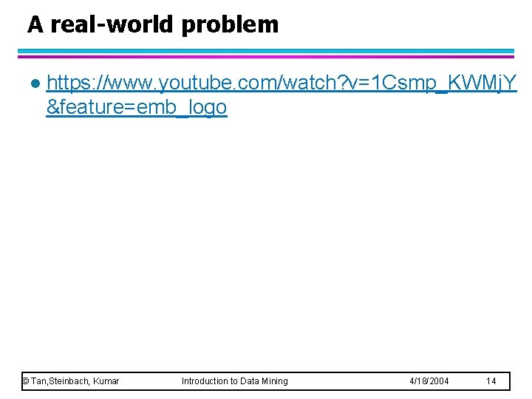Click the slide title 'A real-world problem'

[153, 25]
